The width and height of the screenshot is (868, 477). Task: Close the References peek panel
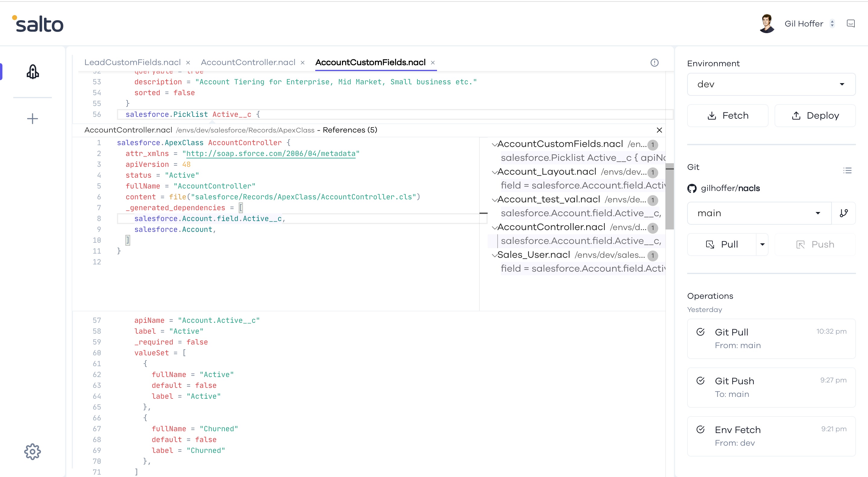coord(659,130)
